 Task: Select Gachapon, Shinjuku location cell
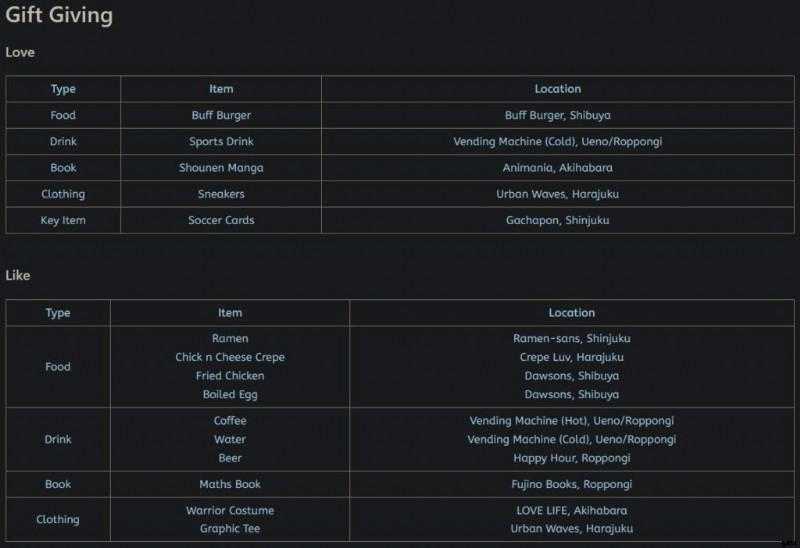pos(557,220)
